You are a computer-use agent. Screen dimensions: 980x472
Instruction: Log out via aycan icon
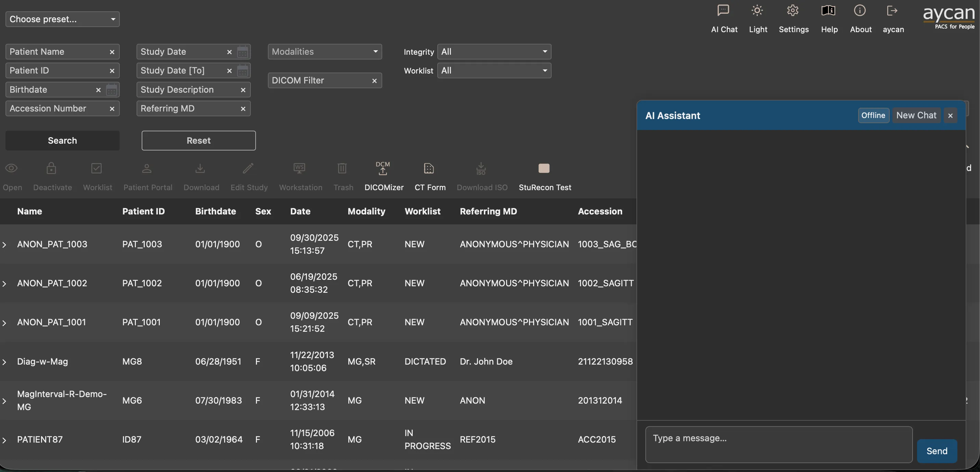(892, 10)
